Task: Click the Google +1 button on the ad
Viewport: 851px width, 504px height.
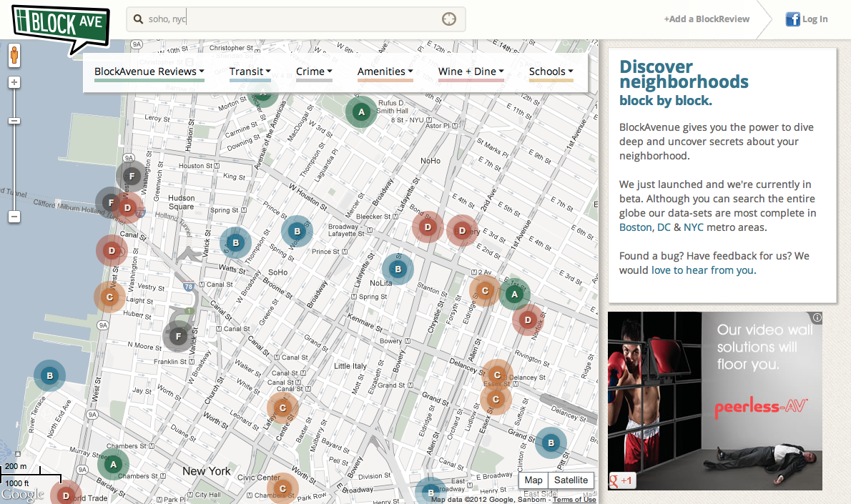Action: coord(621,480)
